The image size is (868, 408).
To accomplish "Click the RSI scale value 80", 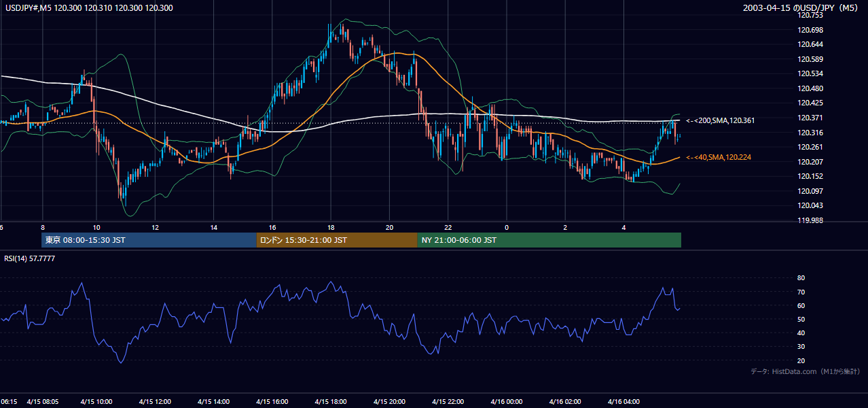I will [801, 278].
